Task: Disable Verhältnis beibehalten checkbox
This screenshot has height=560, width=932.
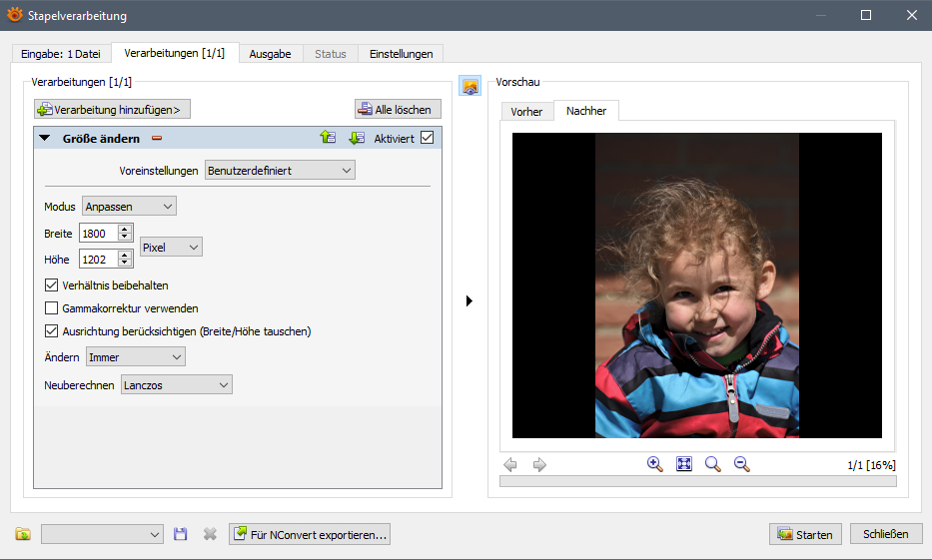Action: click(53, 285)
